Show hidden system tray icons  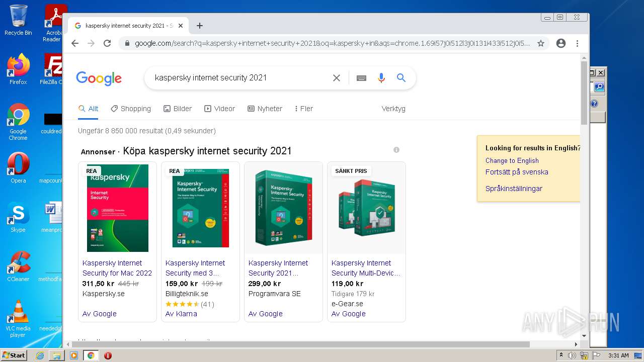pos(561,355)
